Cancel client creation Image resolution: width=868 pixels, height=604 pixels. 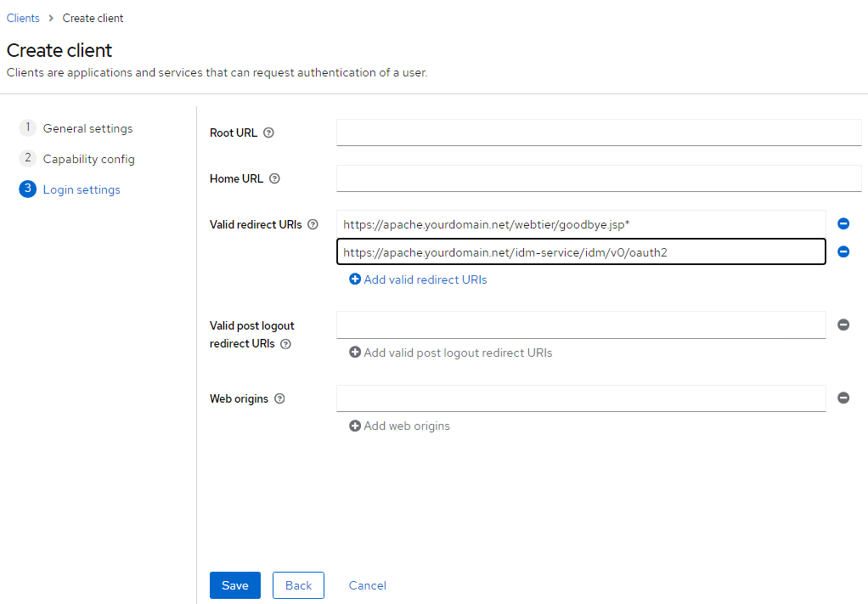(367, 585)
